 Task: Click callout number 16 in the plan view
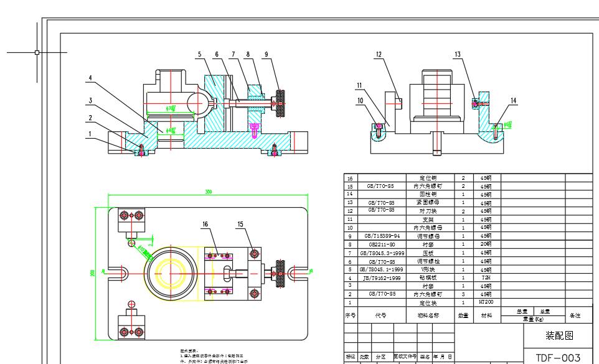(205, 225)
